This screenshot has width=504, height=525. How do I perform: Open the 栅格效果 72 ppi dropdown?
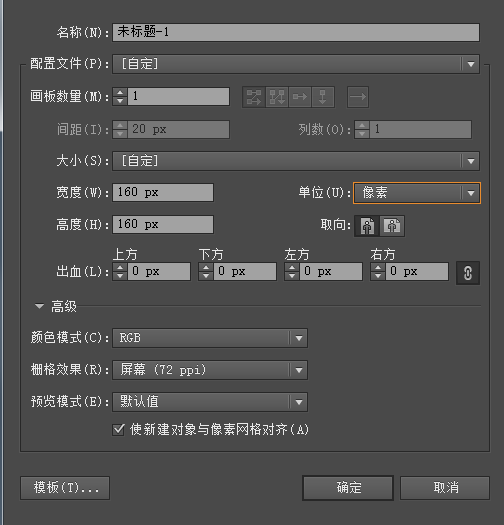[210, 370]
